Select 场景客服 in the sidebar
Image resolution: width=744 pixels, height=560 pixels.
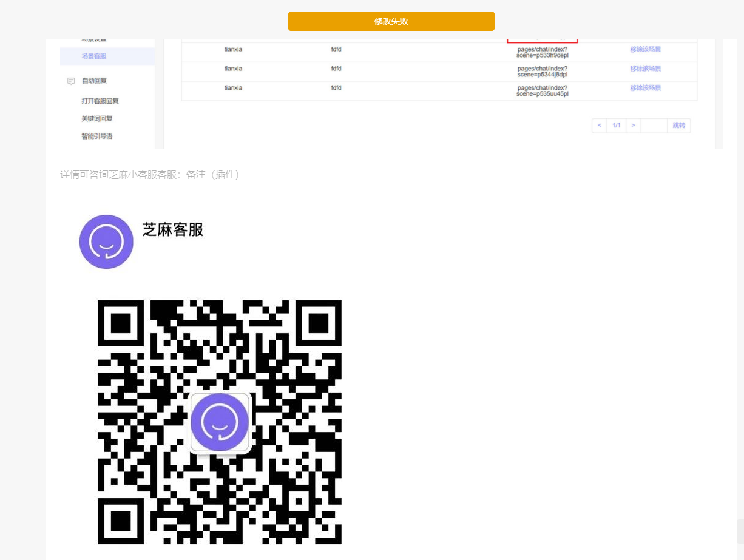pyautogui.click(x=94, y=56)
